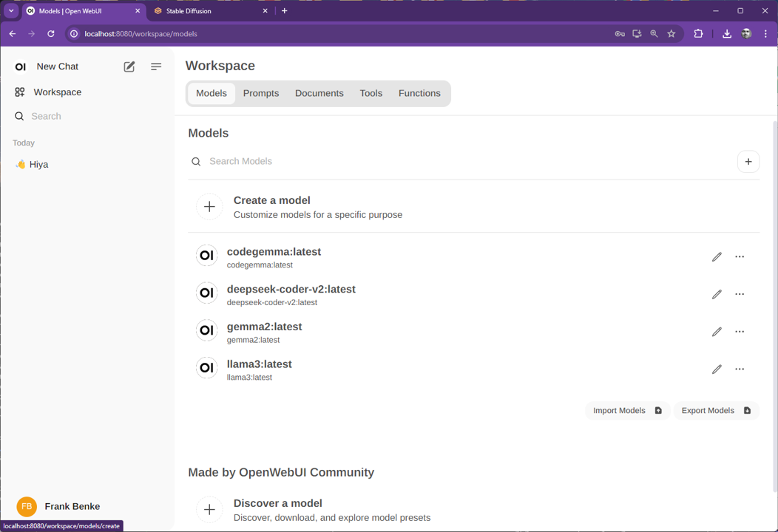Switch to the Prompts tab
This screenshot has height=532, width=778.
coord(261,94)
